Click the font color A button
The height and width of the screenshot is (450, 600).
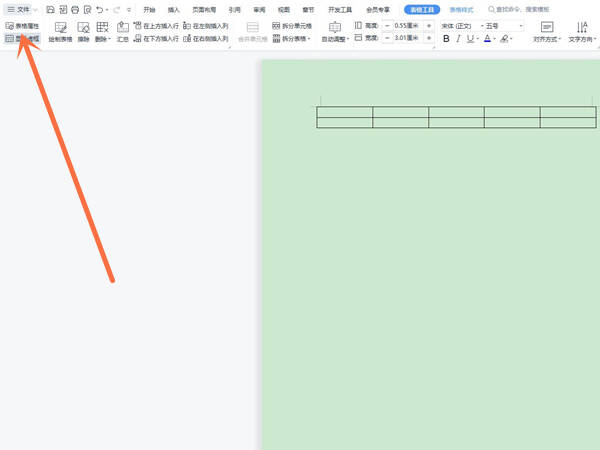[487, 39]
